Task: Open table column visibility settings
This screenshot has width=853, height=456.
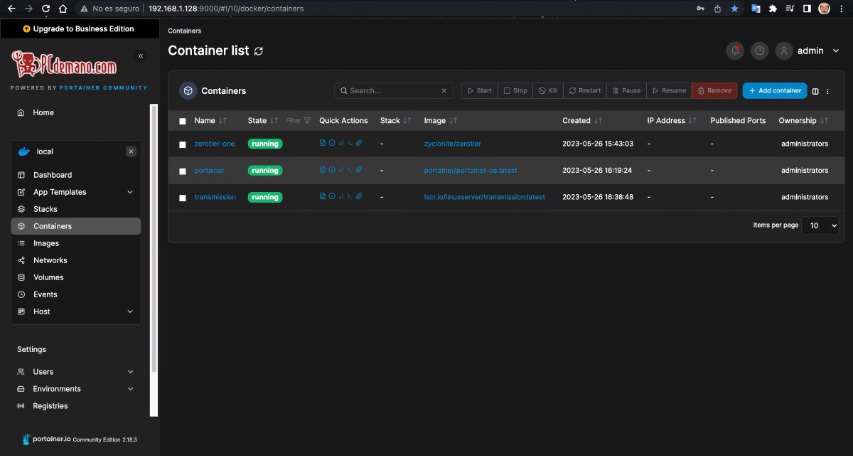Action: [815, 91]
